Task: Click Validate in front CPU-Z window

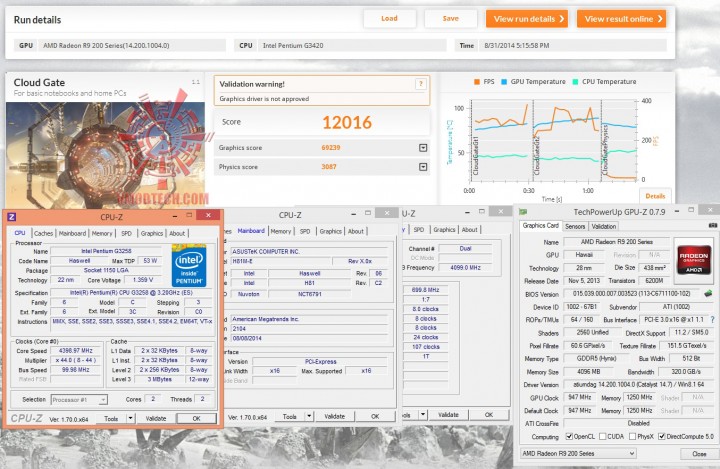Action: point(156,418)
